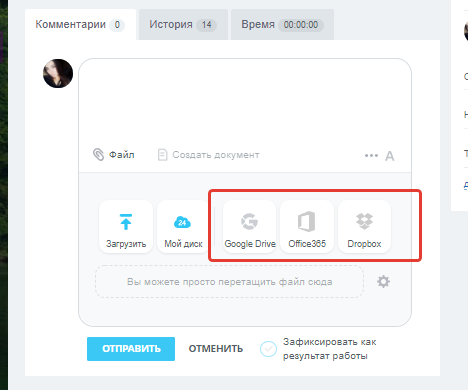Toggle the text formatting A icon
This screenshot has height=390, width=468.
click(x=390, y=156)
